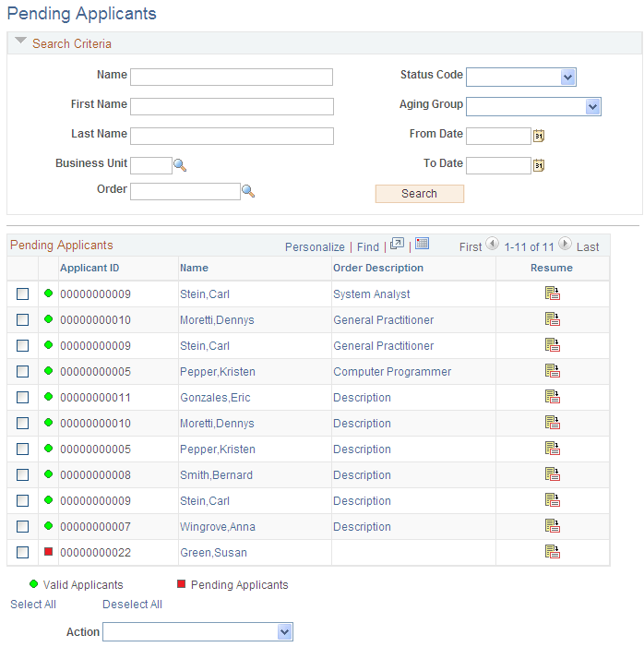Click inside the Last Name field
The image size is (644, 647).
pyautogui.click(x=232, y=137)
